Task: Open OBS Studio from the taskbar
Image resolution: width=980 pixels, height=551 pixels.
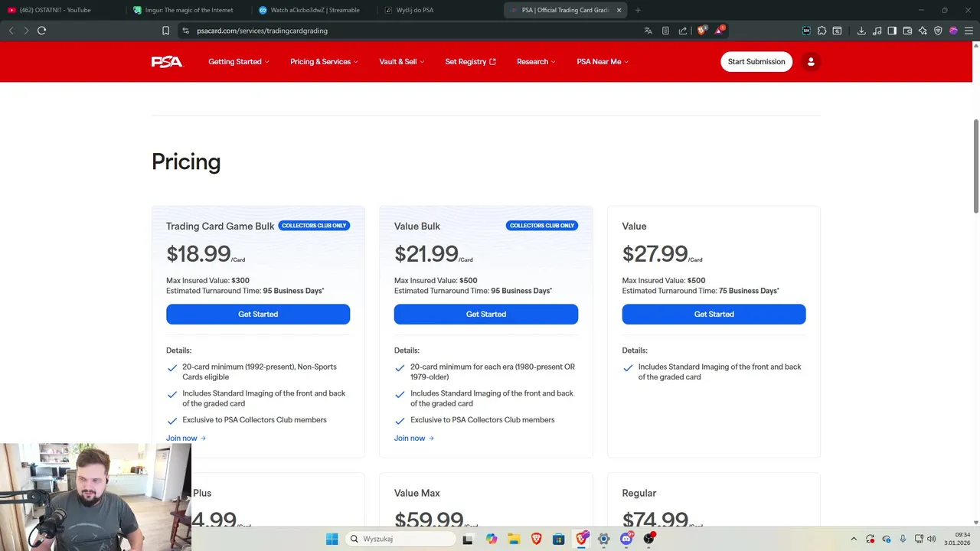Action: click(649, 539)
